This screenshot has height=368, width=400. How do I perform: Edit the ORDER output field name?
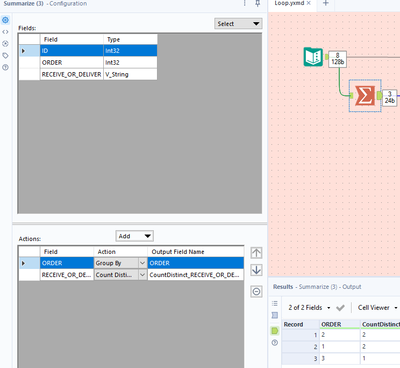coord(196,263)
